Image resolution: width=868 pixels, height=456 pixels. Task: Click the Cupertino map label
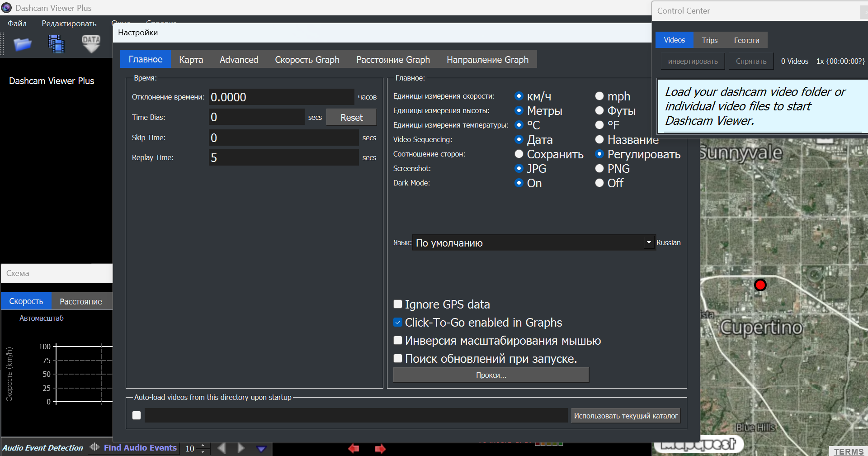click(761, 327)
